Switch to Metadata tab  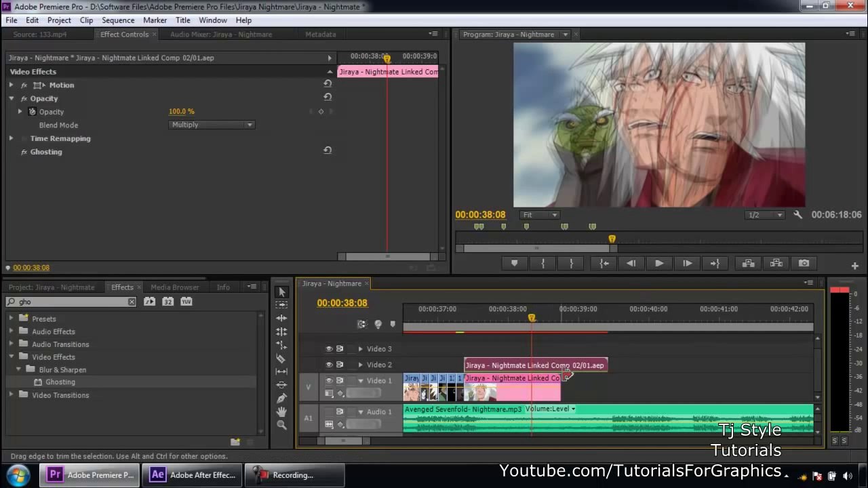click(321, 35)
